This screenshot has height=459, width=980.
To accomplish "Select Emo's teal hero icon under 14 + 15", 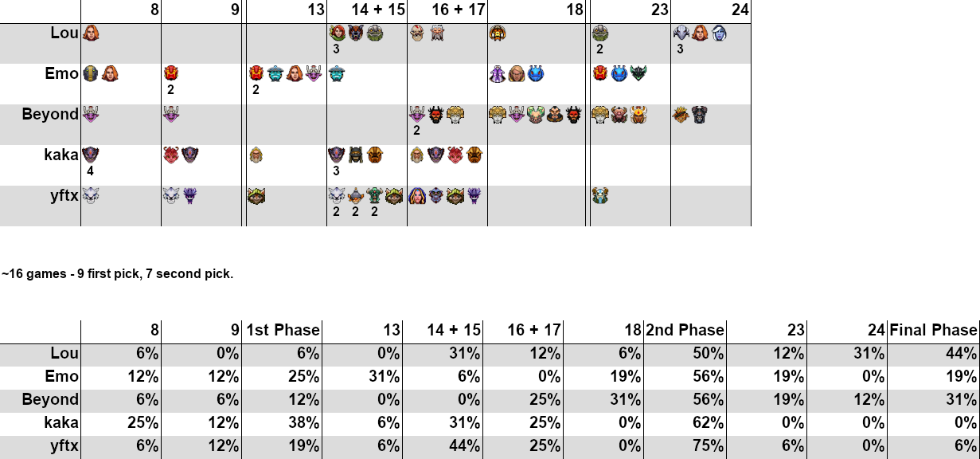I will [337, 74].
